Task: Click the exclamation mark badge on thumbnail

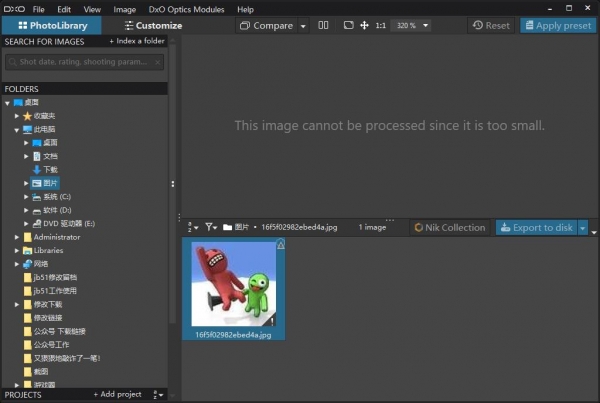Action: pos(272,321)
